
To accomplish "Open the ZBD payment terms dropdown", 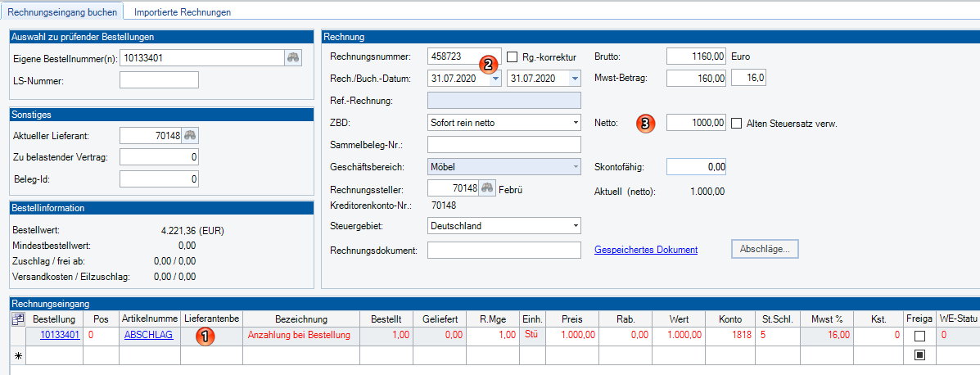I will tap(576, 123).
